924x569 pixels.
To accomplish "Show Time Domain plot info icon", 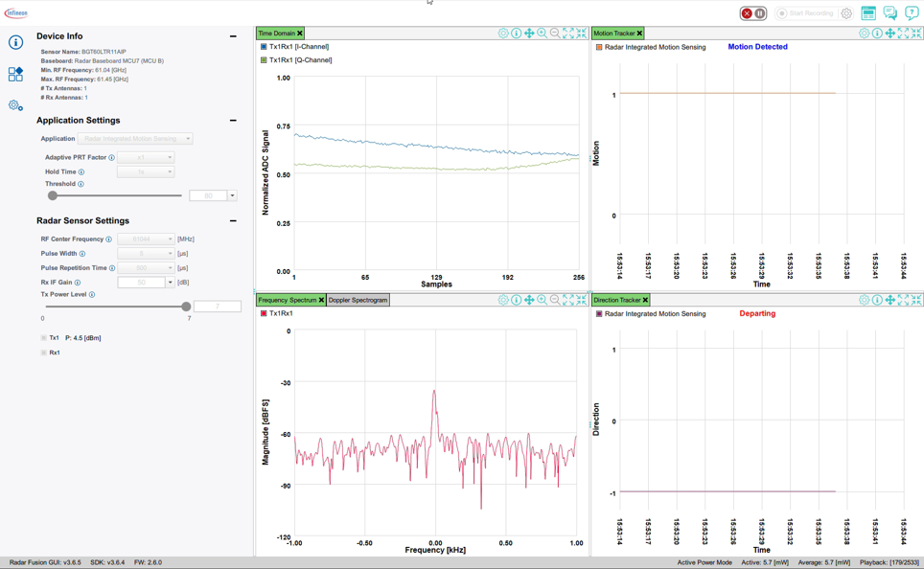I will (x=517, y=33).
